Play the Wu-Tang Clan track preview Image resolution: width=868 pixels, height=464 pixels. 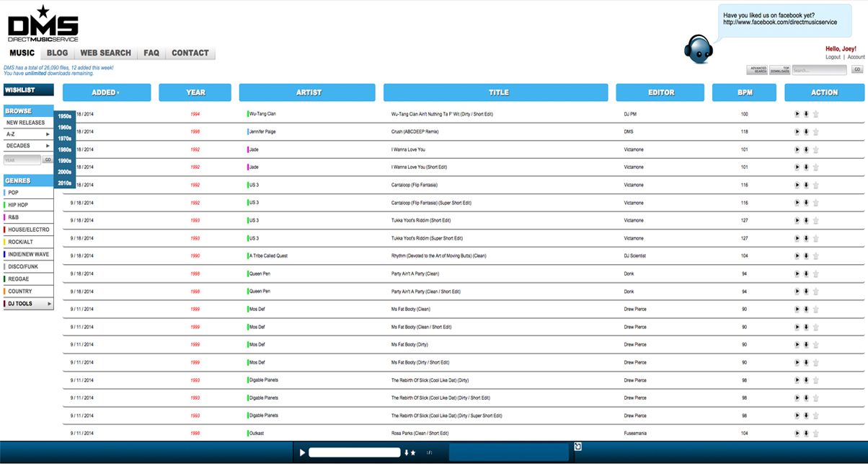coord(797,114)
